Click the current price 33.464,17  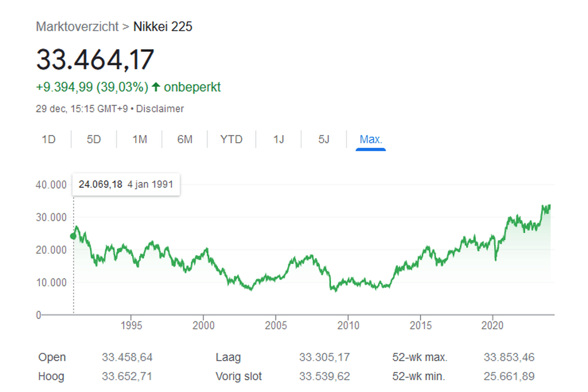95,59
